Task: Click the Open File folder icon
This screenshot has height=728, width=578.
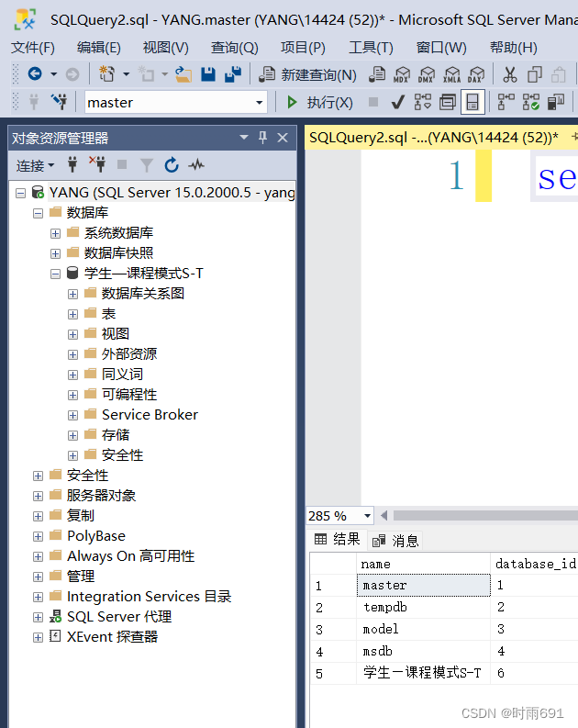Action: point(183,73)
